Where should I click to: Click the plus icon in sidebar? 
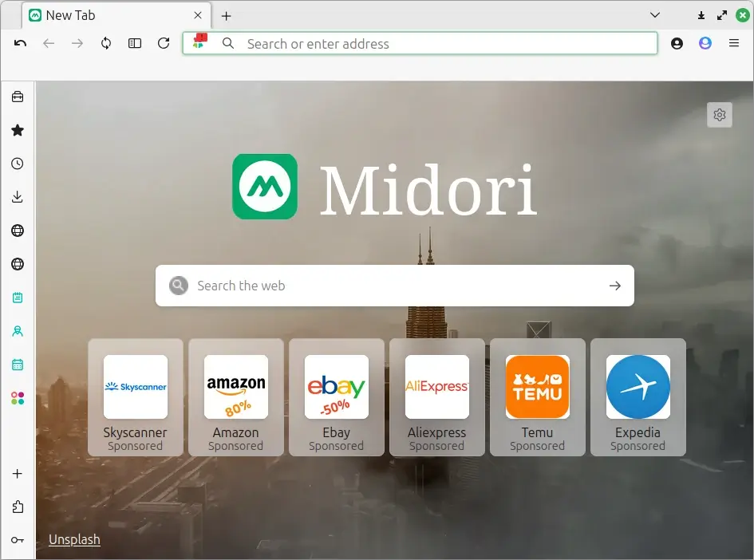[x=18, y=473]
